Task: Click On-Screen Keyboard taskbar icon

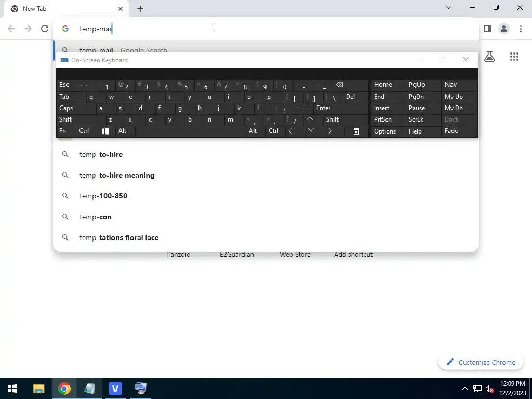Action: 140,389
